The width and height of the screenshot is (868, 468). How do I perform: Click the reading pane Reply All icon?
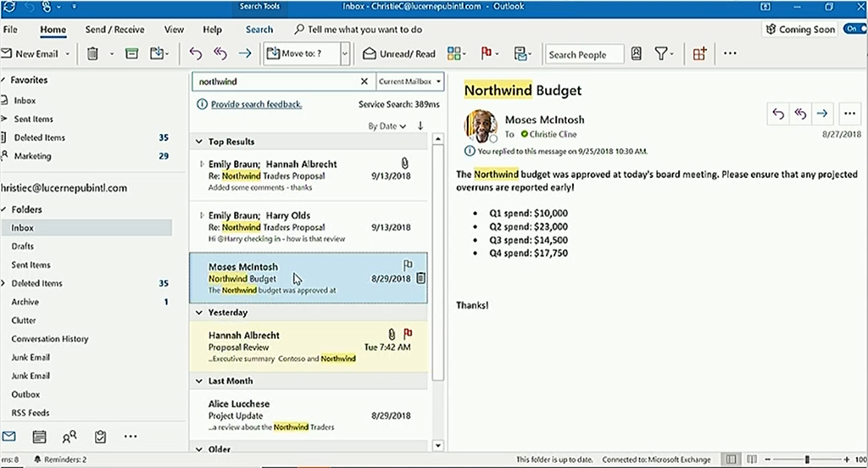pos(800,114)
